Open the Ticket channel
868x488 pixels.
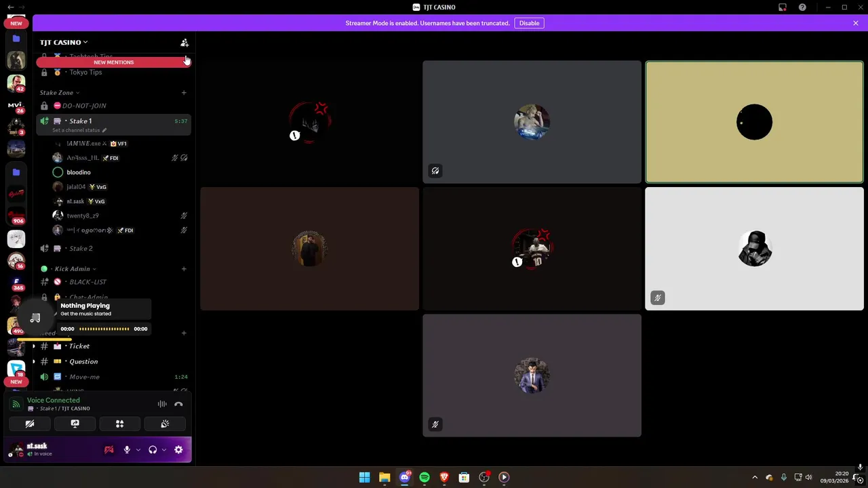[113, 346]
